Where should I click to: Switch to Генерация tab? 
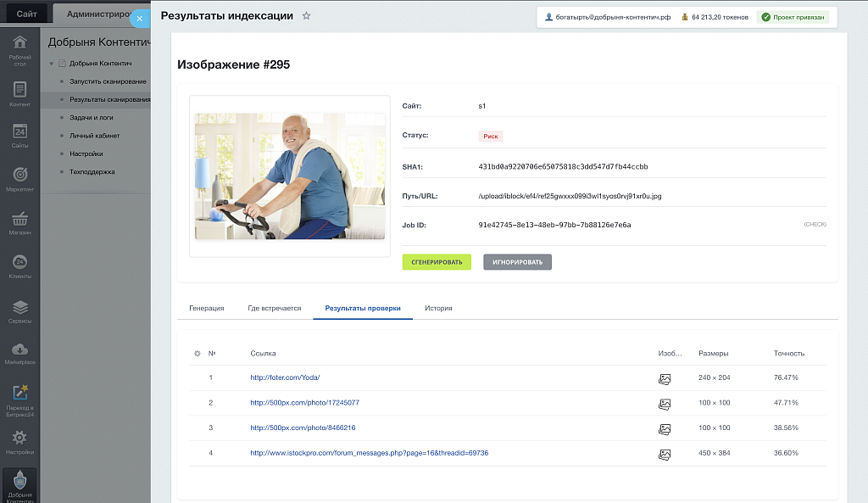click(x=207, y=308)
